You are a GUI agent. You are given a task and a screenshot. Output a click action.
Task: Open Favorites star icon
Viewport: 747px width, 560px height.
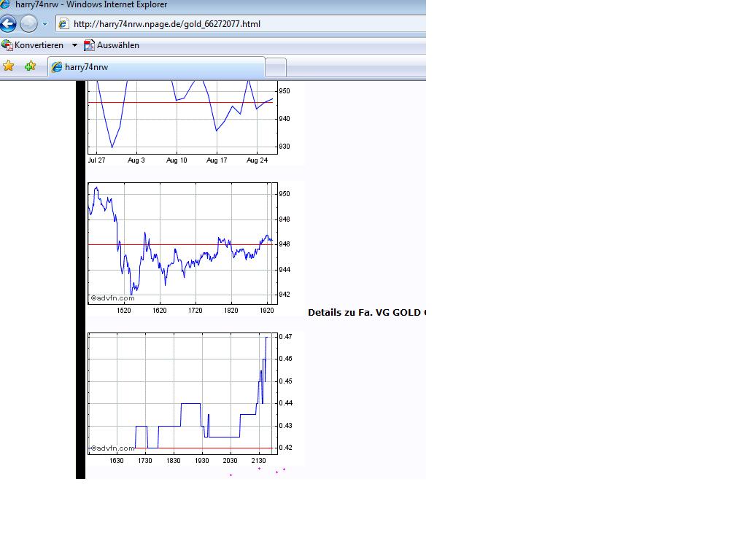pyautogui.click(x=9, y=66)
